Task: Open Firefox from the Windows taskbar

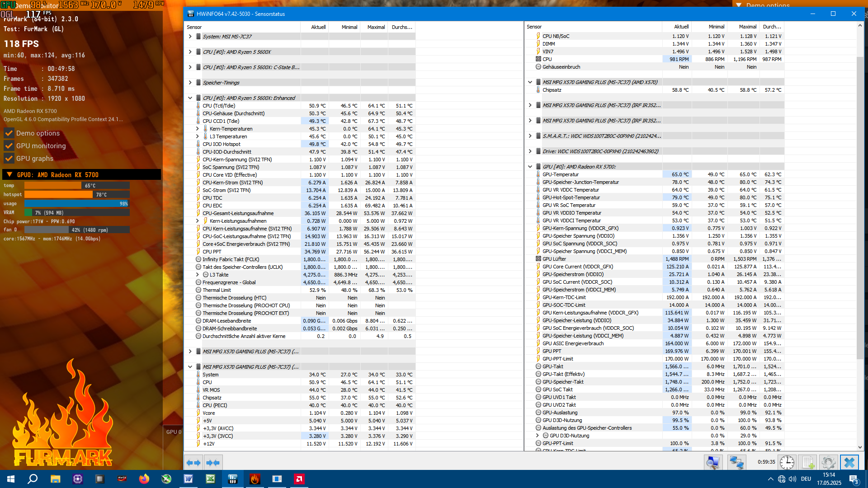Action: click(x=144, y=479)
